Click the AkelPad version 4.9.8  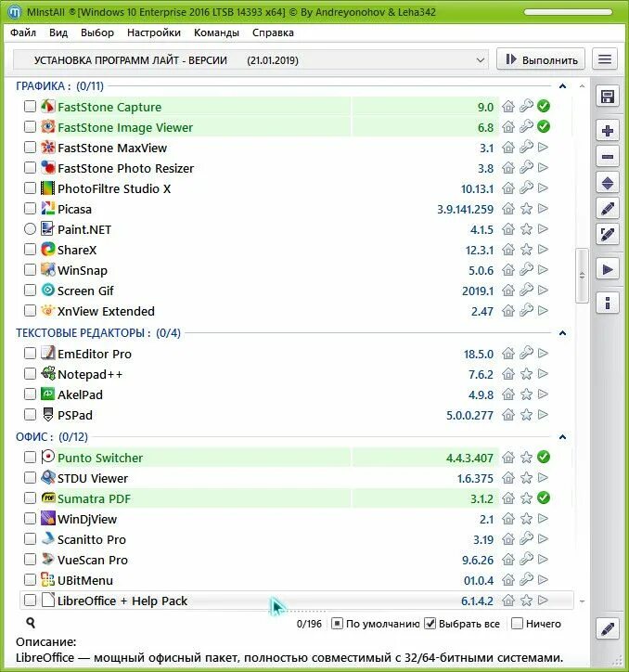click(481, 394)
